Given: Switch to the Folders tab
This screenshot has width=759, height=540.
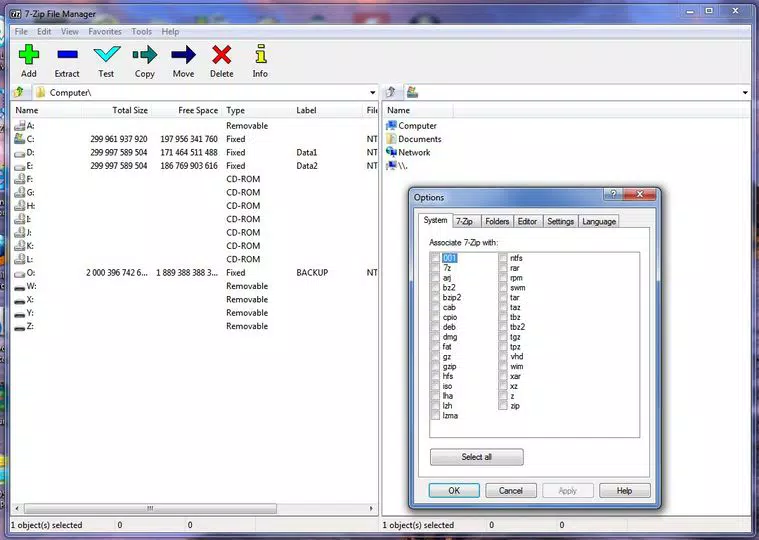Looking at the screenshot, I should tap(497, 221).
